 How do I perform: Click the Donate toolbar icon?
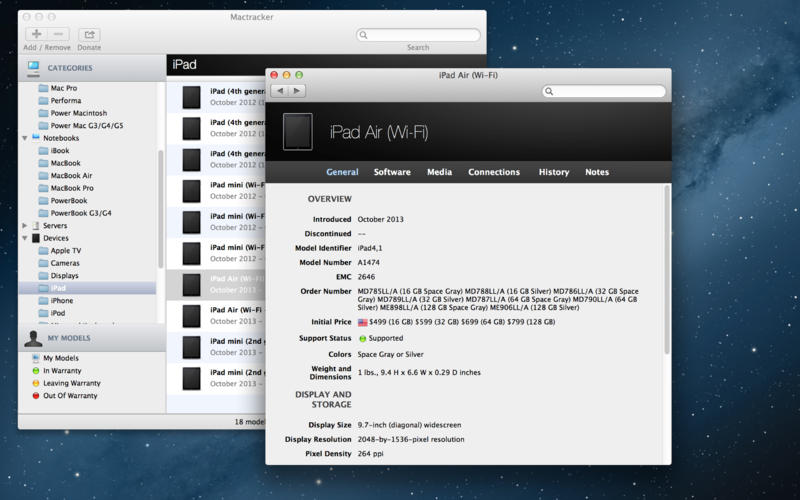point(89,34)
